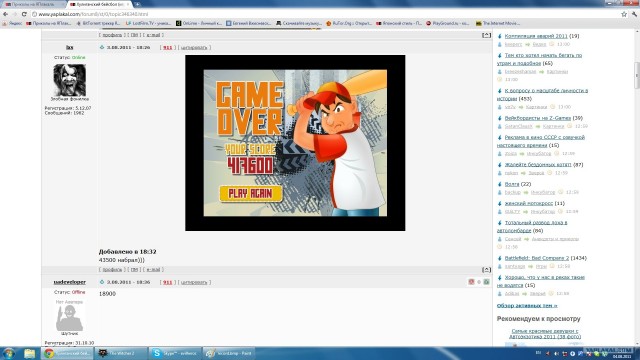Click the 911 link in uadeveloper post
The height and width of the screenshot is (360, 640).
click(x=167, y=282)
